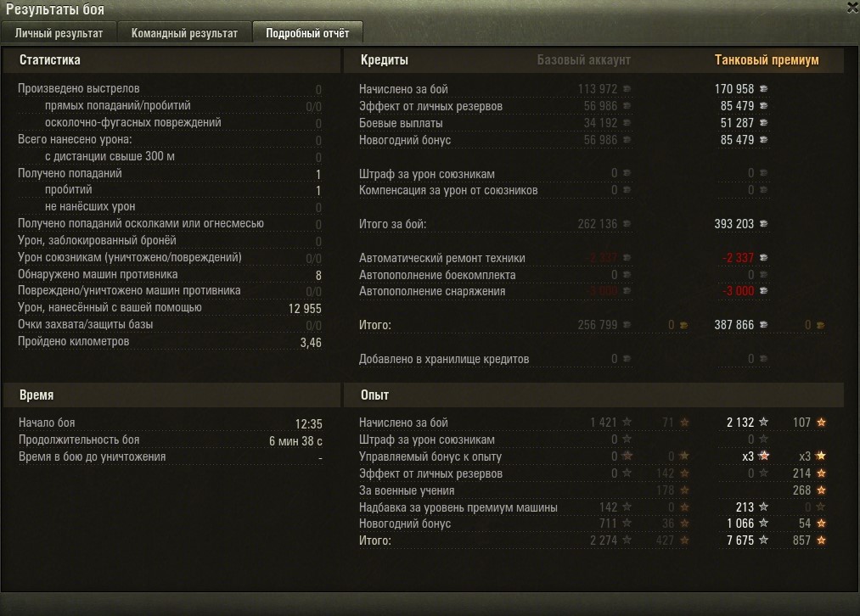Click credits icon next to 34 192
Screen dimensions: 860x616
(627, 123)
